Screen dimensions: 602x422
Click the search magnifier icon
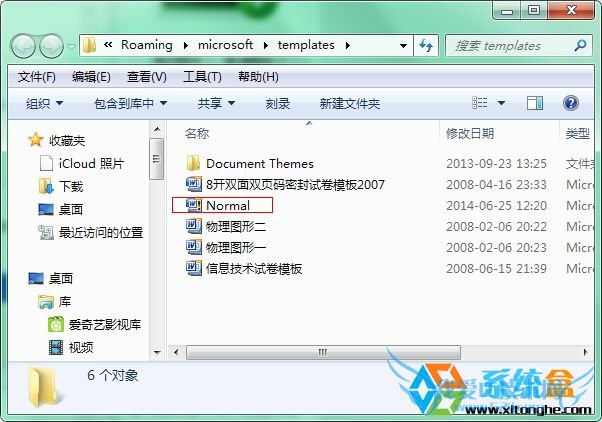580,45
